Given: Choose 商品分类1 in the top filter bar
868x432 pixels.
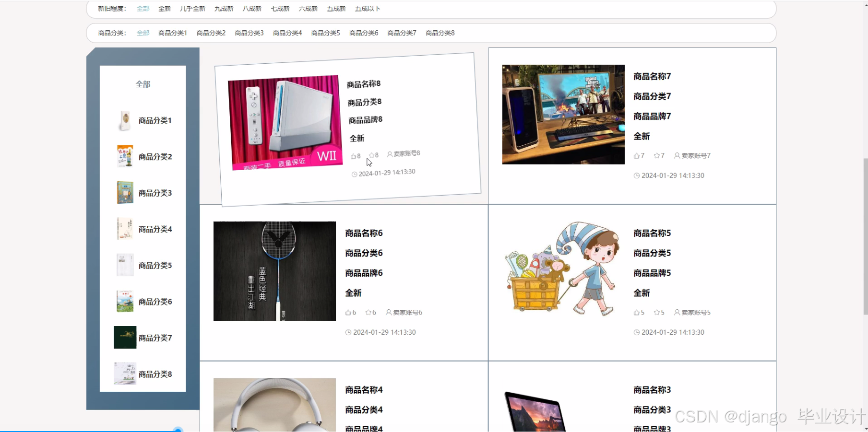Looking at the screenshot, I should (173, 33).
